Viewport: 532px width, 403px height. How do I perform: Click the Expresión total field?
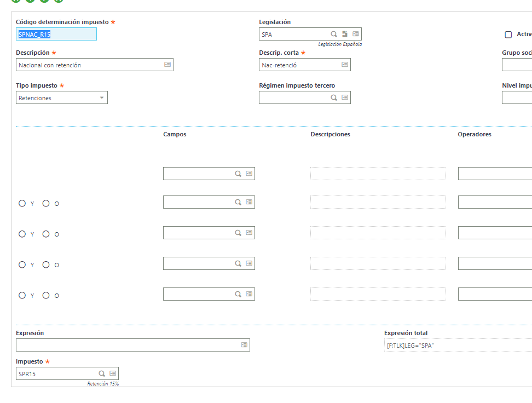(x=458, y=346)
